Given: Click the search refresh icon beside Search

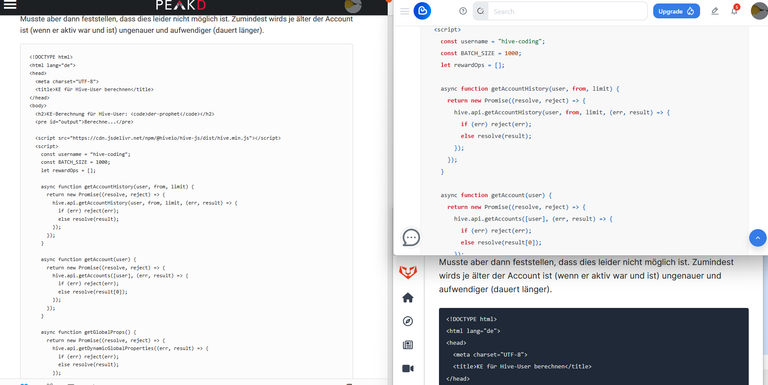Looking at the screenshot, I should pyautogui.click(x=480, y=11).
